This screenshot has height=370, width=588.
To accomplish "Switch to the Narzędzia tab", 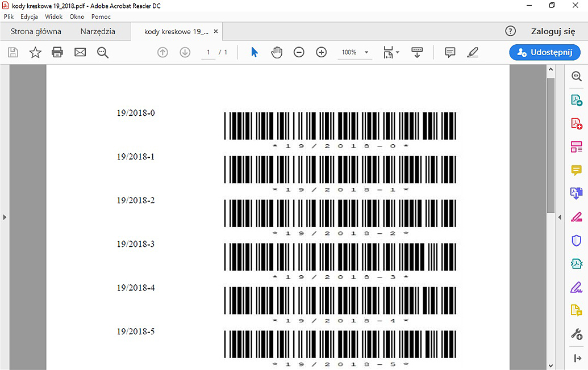I will click(x=98, y=31).
